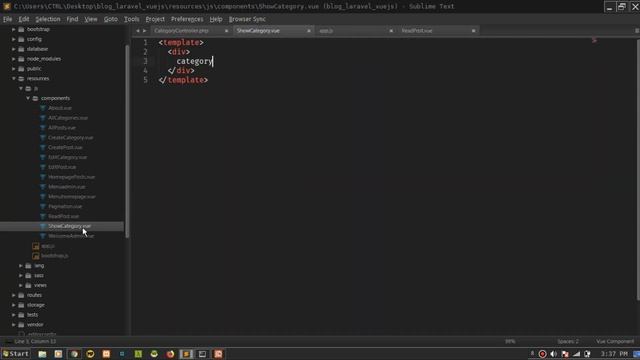Open the Tools menu
Image resolution: width=640 pixels, height=360 pixels.
[x=131, y=19]
